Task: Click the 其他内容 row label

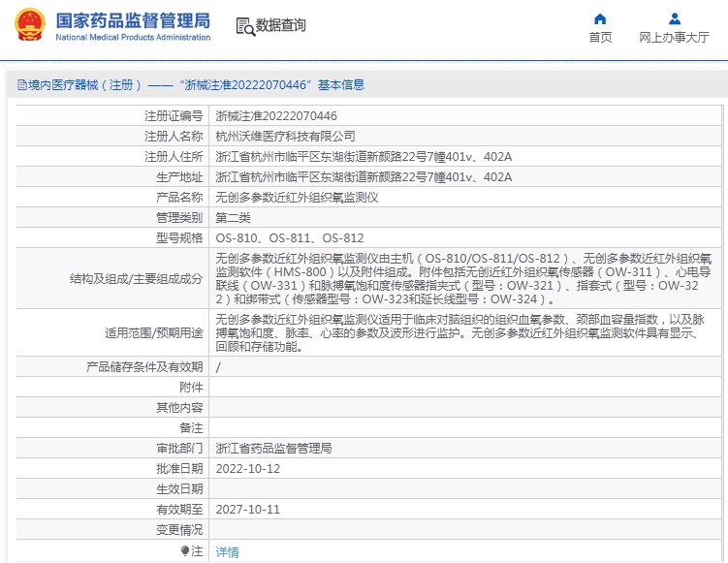Action: (179, 408)
